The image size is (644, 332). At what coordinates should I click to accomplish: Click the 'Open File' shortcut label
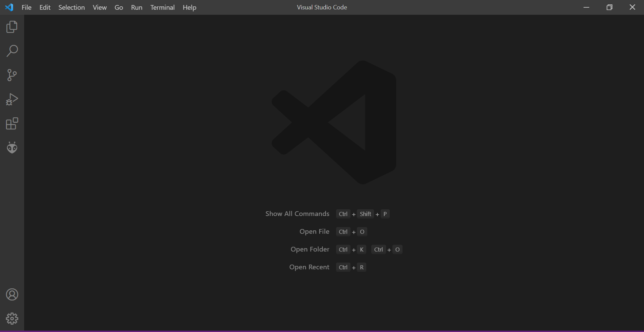coord(314,231)
